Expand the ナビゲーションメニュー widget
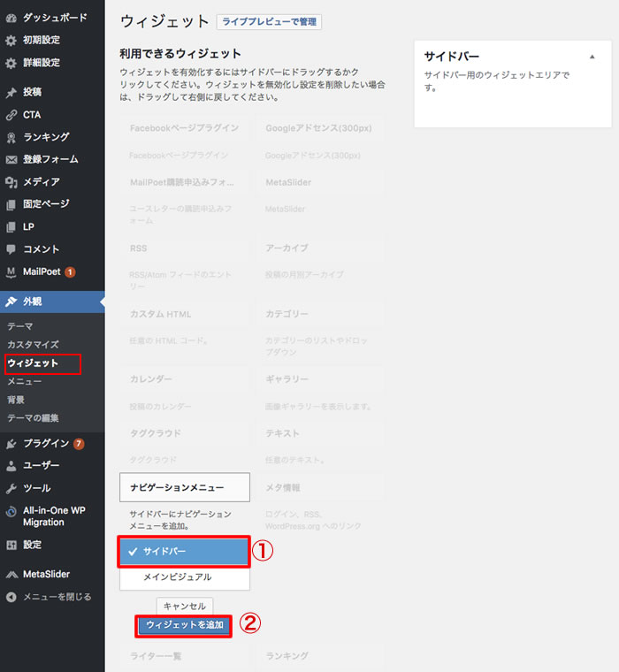 pyautogui.click(x=185, y=487)
